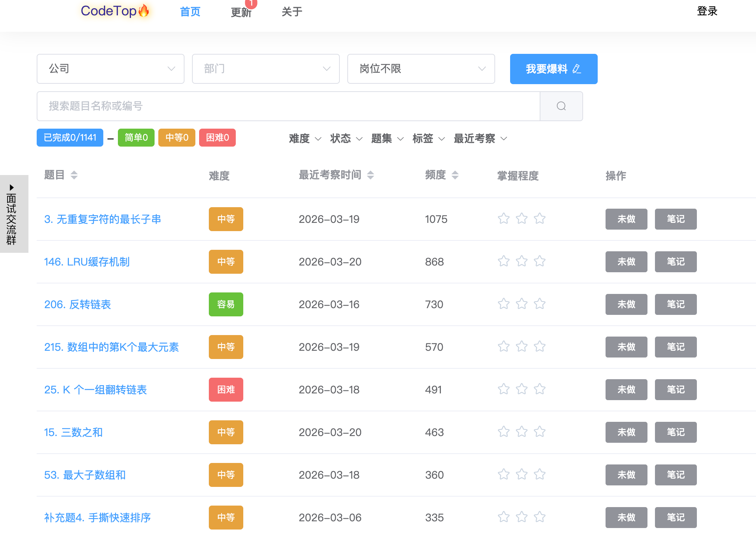Screen dimensions: 756x537
Task: Click frequency value 1075
Action: (436, 219)
